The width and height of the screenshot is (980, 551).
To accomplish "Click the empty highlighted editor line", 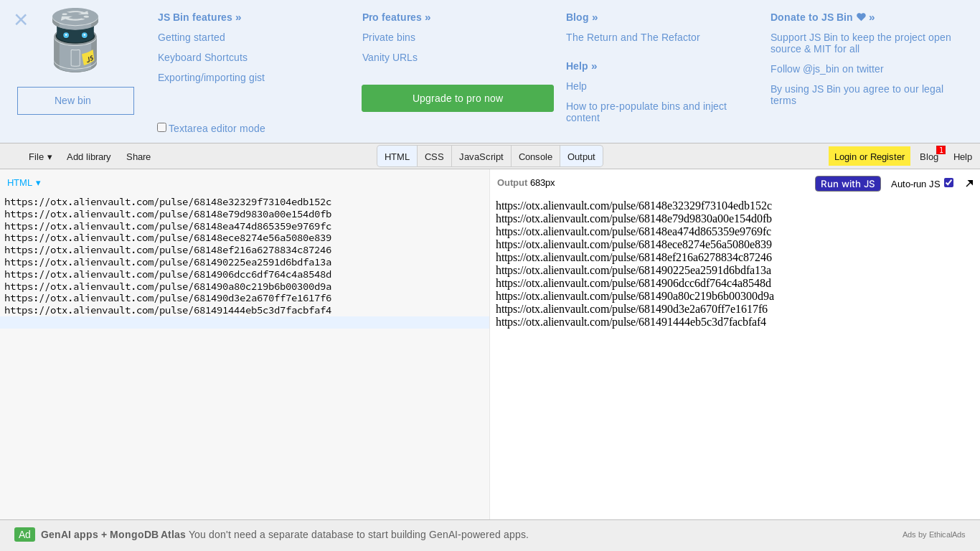I will (x=245, y=322).
